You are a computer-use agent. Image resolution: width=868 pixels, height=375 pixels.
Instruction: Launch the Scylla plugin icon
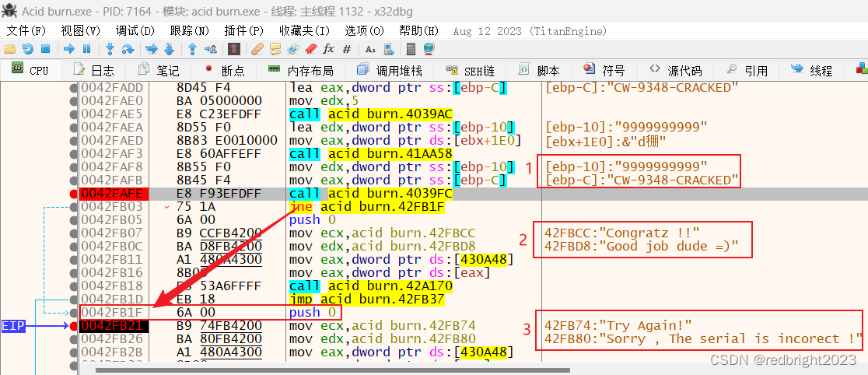click(x=234, y=49)
